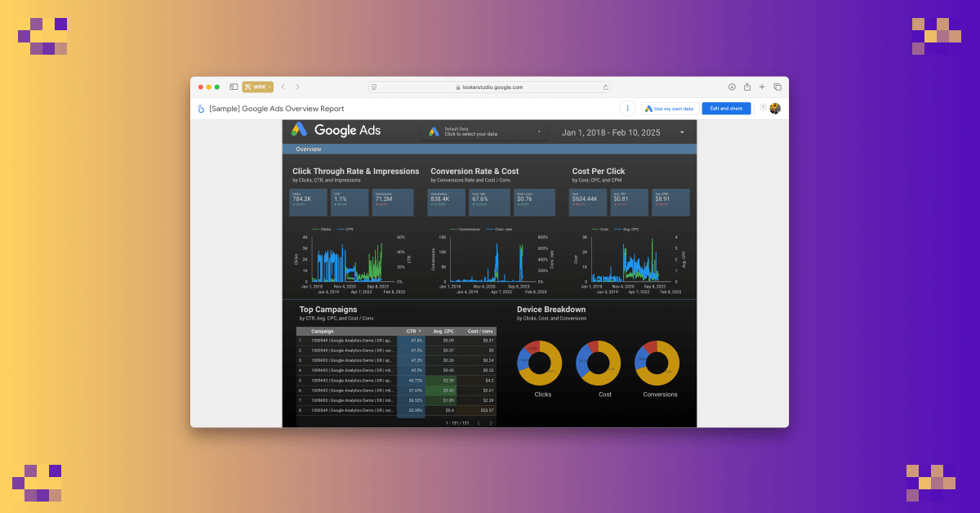Toggle the Safari sidebar icon
The height and width of the screenshot is (513, 980).
234,87
